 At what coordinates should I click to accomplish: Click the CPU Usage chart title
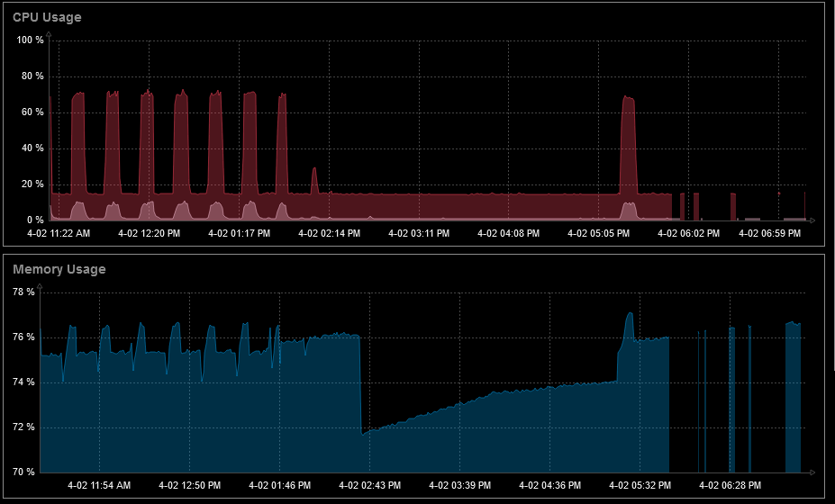click(47, 17)
